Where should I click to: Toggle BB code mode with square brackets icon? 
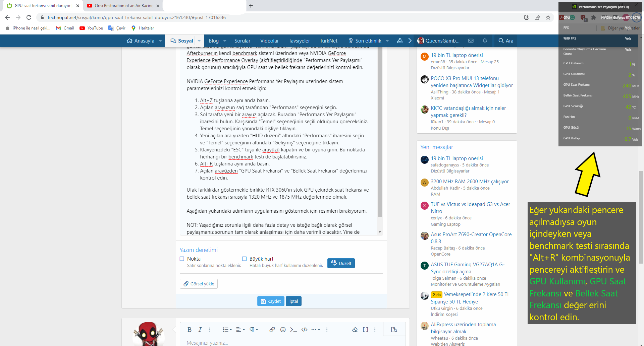point(365,330)
